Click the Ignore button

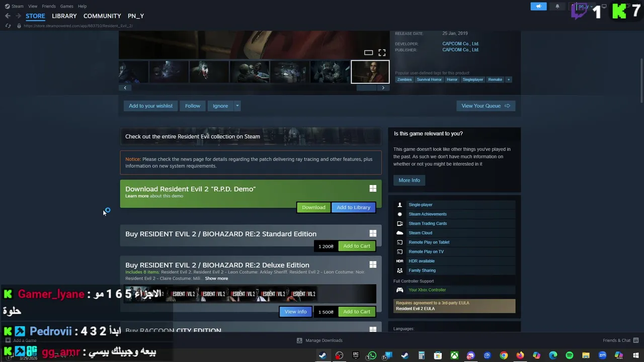click(x=220, y=106)
